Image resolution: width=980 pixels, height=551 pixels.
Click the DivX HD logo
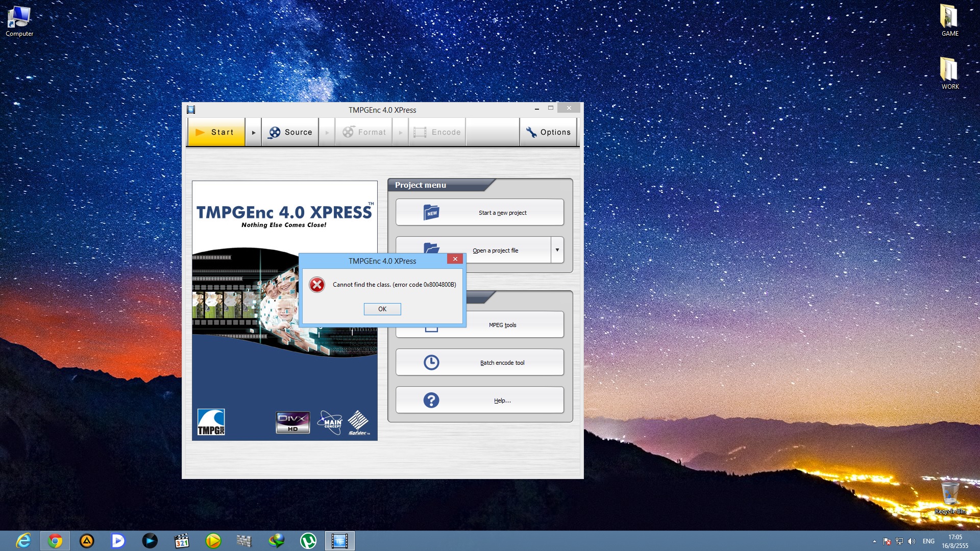[292, 422]
